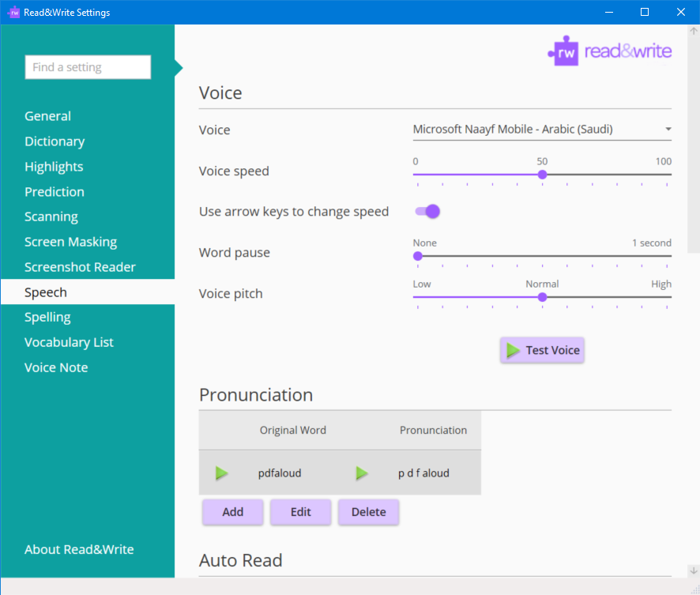Play the pronunciation p d f aloud

(362, 473)
